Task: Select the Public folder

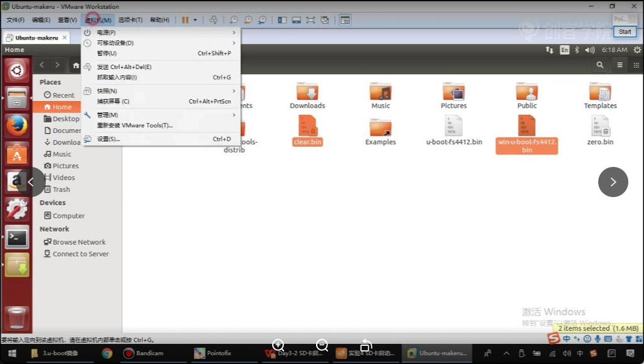Action: point(527,95)
